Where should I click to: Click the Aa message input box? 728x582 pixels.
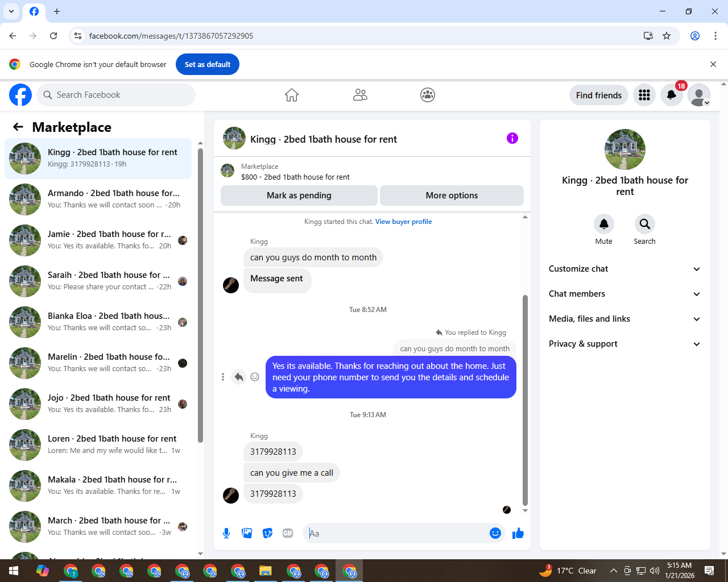tap(396, 533)
